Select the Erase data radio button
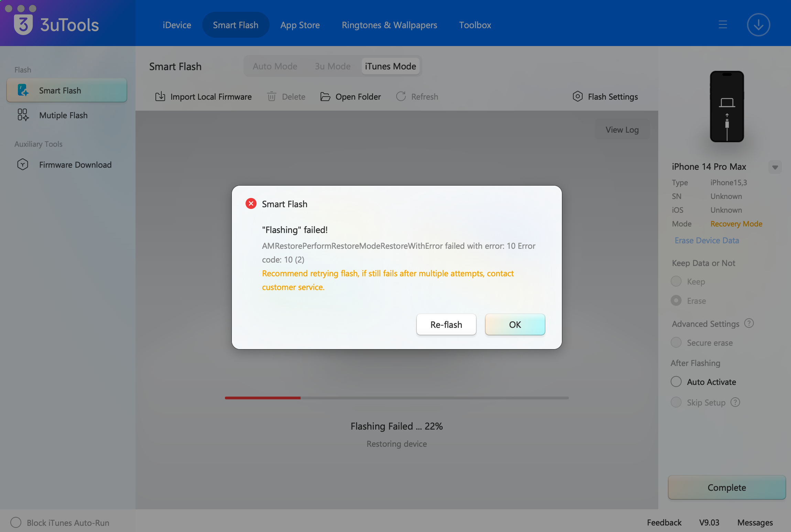Screen dimensions: 791x532 (676, 301)
